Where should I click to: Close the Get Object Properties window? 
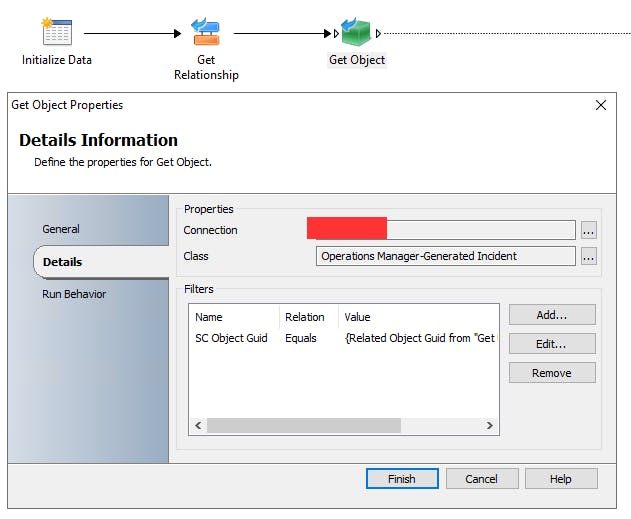(x=601, y=105)
